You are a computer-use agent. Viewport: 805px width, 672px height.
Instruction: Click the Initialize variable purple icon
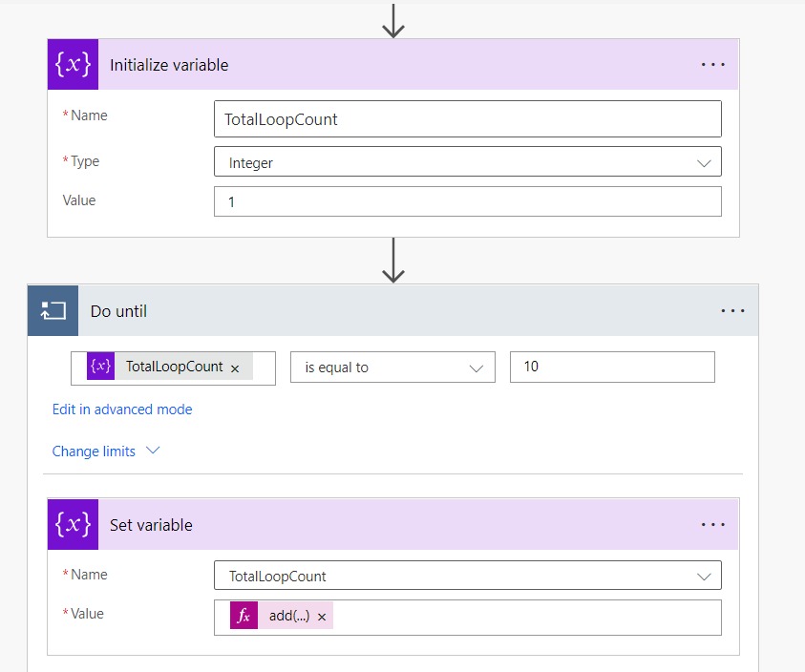(x=73, y=65)
